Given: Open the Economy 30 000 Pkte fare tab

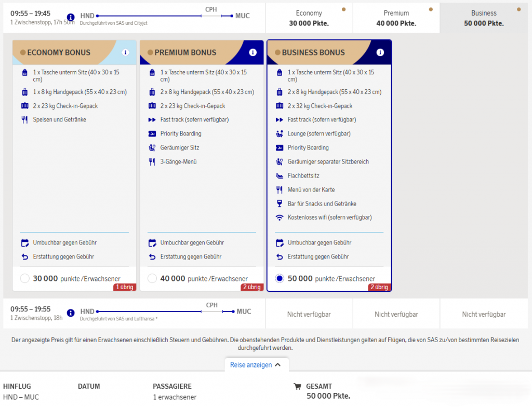Looking at the screenshot, I should (x=309, y=17).
